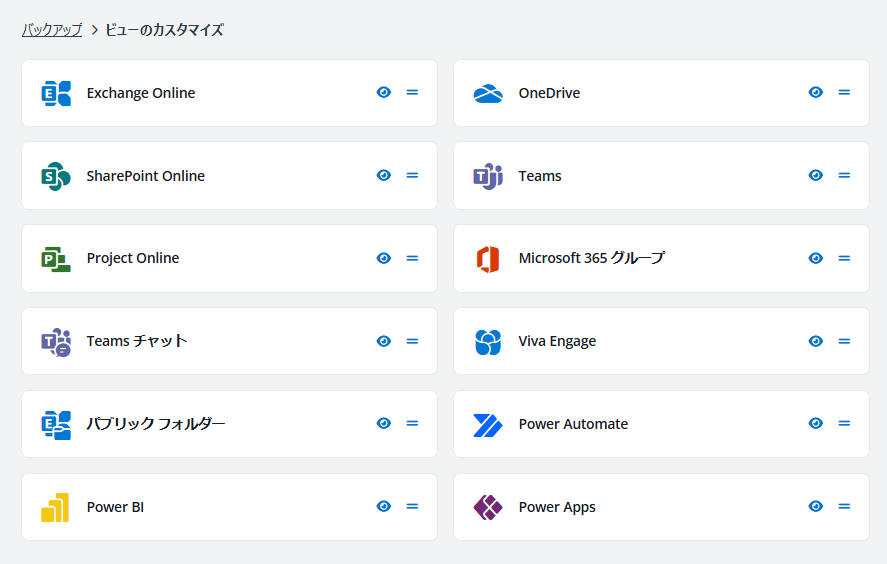
Task: Click the Teams チャット reorder handle
Action: tap(412, 341)
